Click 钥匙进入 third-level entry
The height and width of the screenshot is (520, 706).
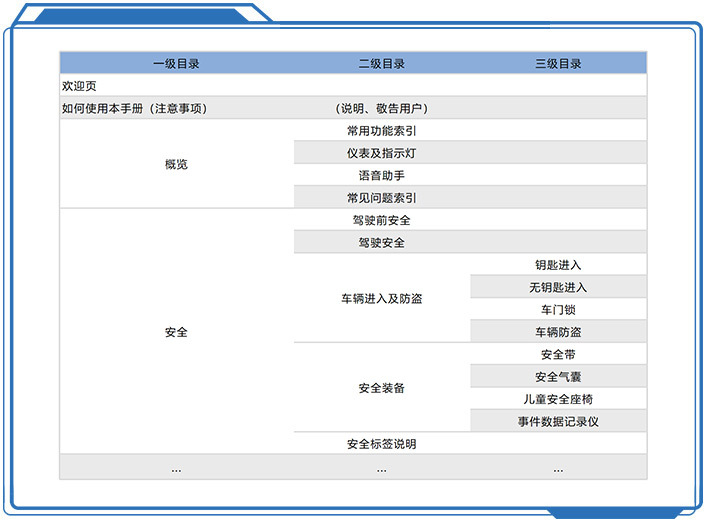point(558,265)
